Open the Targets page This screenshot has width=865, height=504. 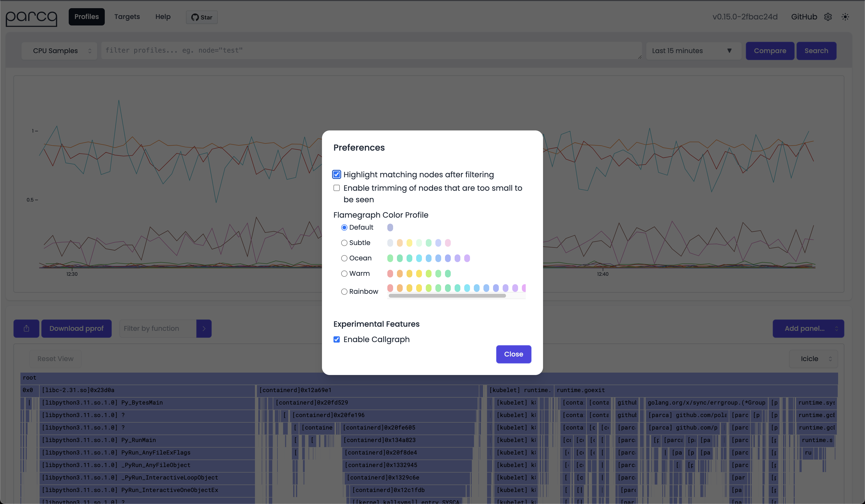point(127,17)
